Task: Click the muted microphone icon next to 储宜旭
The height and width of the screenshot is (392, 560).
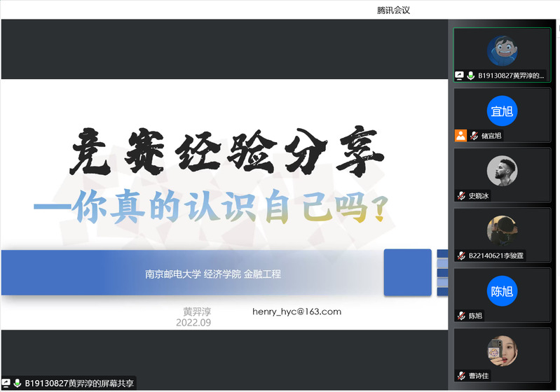Action: (474, 136)
